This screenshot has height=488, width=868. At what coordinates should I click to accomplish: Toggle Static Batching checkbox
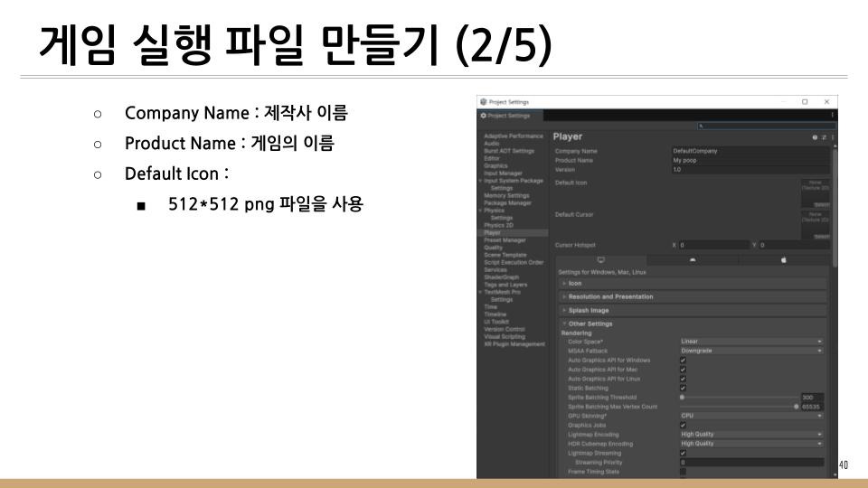[x=683, y=389]
